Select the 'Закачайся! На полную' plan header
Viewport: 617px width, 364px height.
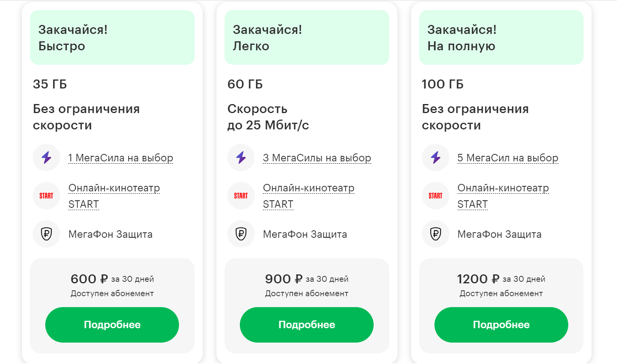501,37
